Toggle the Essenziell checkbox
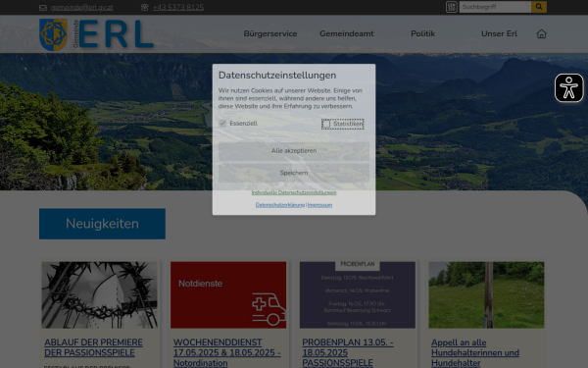 [222, 124]
